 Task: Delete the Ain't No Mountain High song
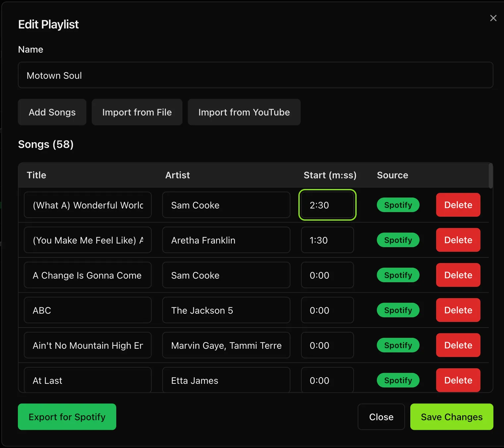pos(458,345)
